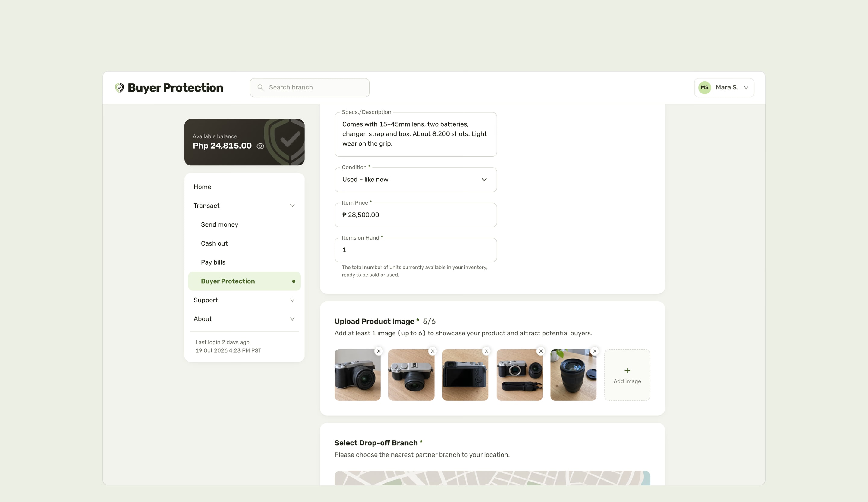Click the Buyer Protection shield logo

coord(119,88)
